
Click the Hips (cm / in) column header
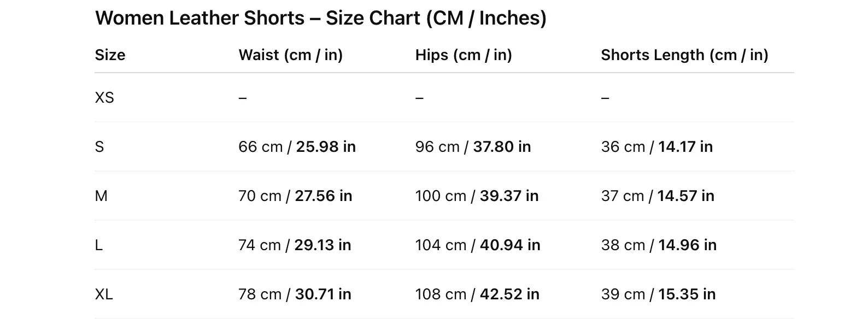coord(463,55)
